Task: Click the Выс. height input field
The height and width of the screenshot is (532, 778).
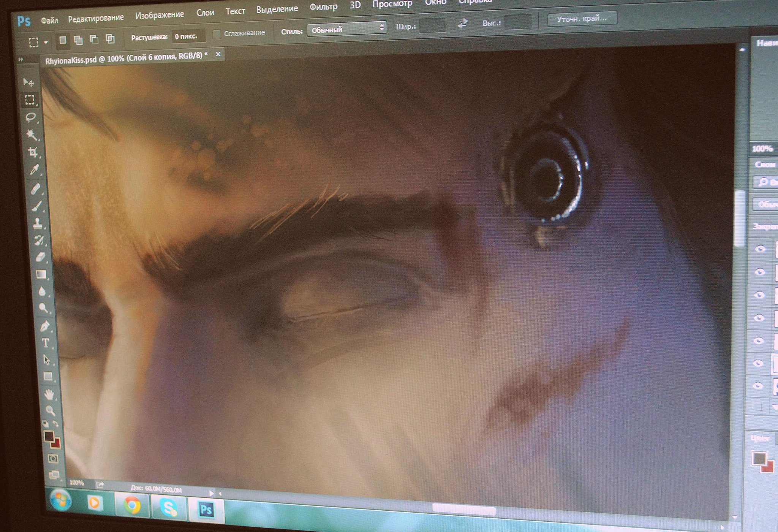Action: 517,22
